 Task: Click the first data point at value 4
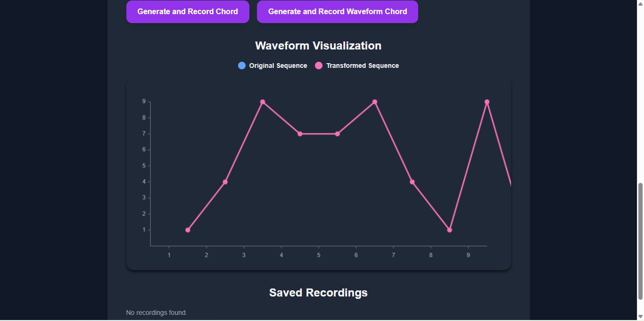(x=225, y=182)
